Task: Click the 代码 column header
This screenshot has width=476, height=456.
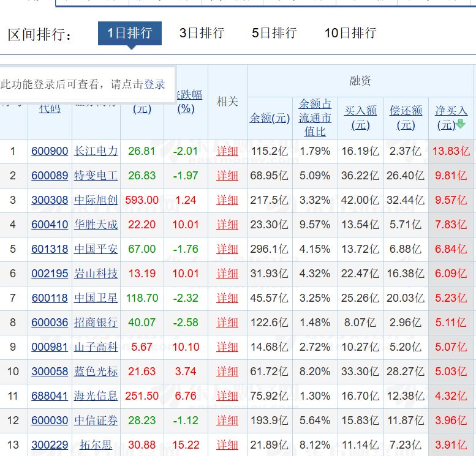Action: (50, 108)
